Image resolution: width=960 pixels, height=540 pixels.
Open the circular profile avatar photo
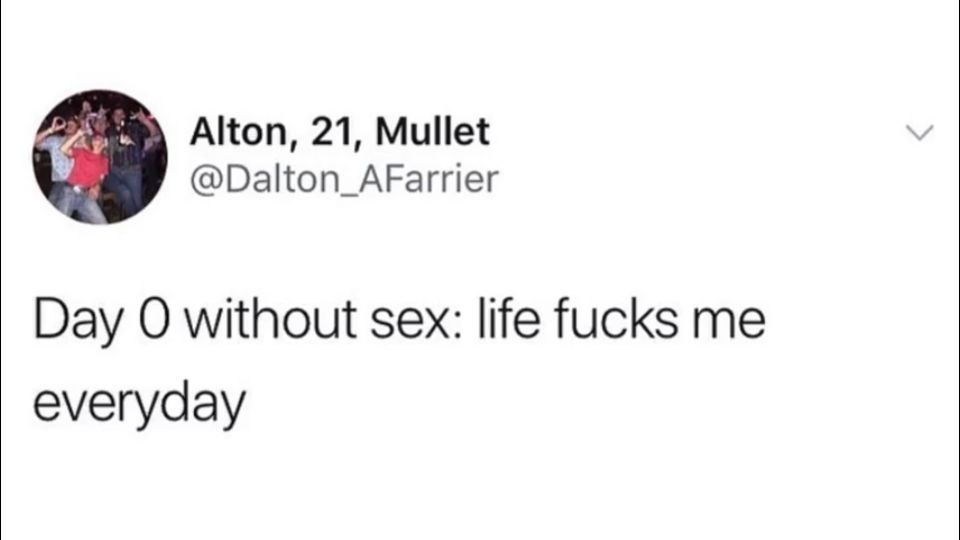pos(100,157)
